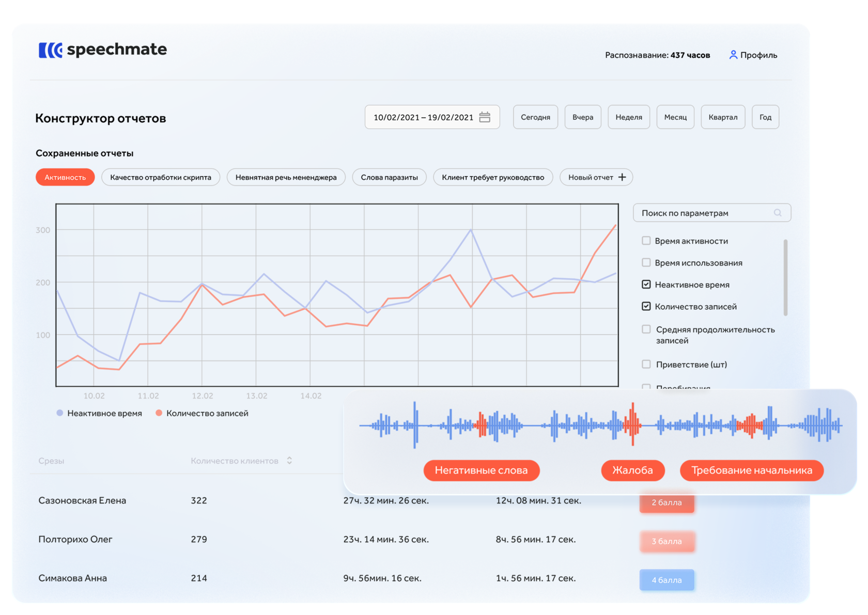Screen dimensions: 868x615
Task: Click the blue legend dot for Неактивное время
Action: coord(58,413)
